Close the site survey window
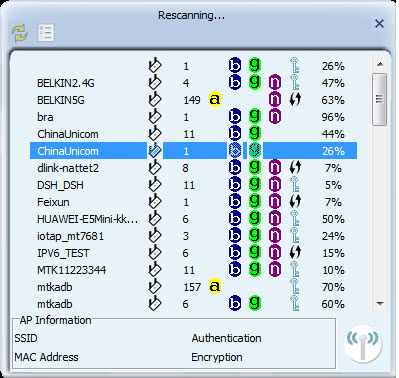 [x=379, y=23]
